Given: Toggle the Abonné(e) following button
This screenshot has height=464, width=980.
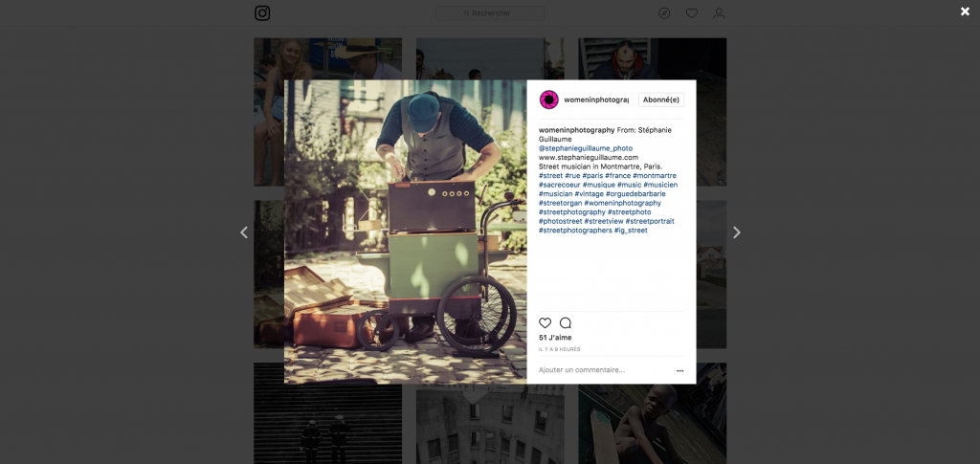Looking at the screenshot, I should 661,99.
